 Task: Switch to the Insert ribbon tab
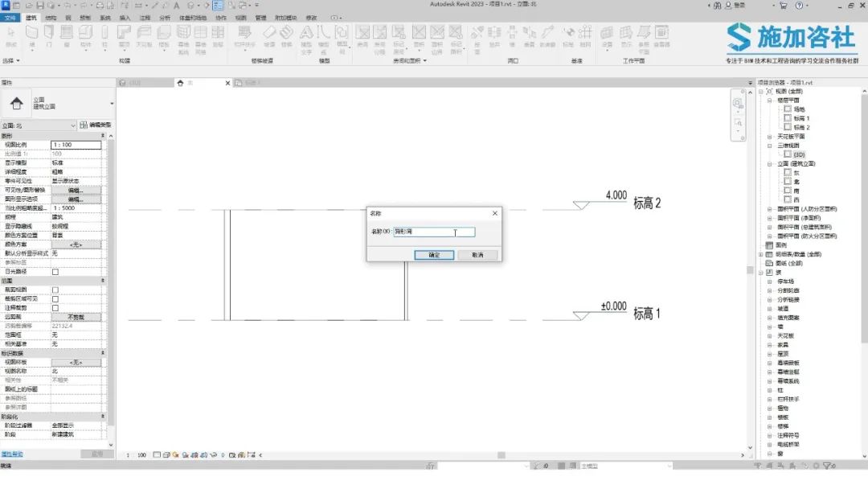[x=125, y=18]
